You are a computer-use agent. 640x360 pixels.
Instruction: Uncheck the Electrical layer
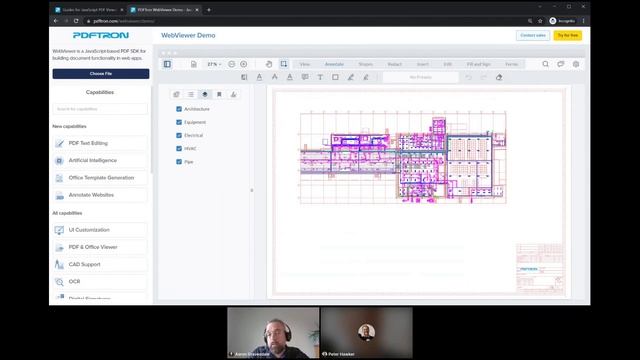[179, 135]
